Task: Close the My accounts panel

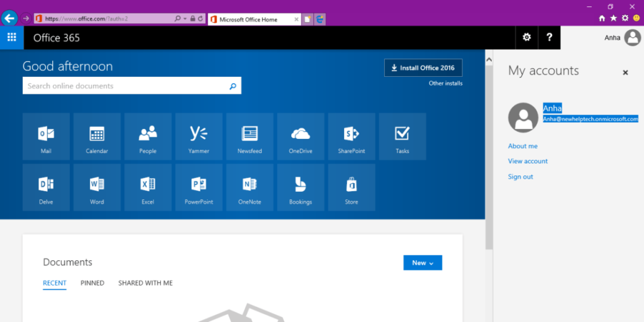Action: coord(625,73)
